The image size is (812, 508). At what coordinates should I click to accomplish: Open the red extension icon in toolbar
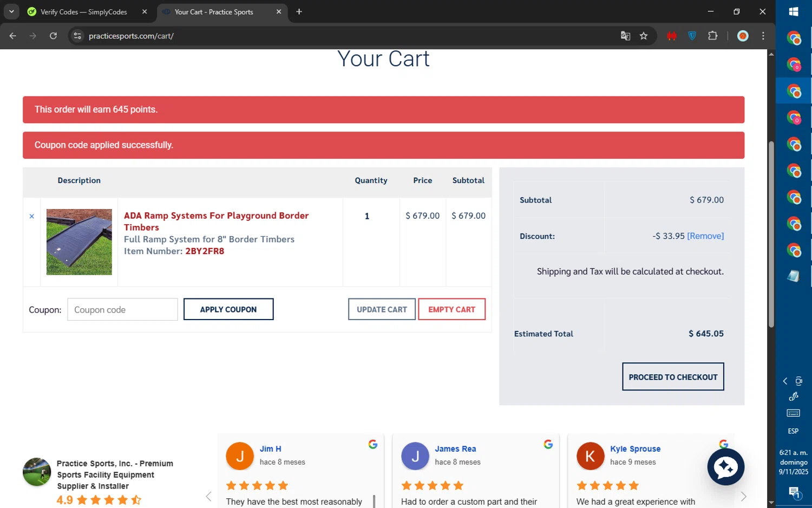pos(672,36)
